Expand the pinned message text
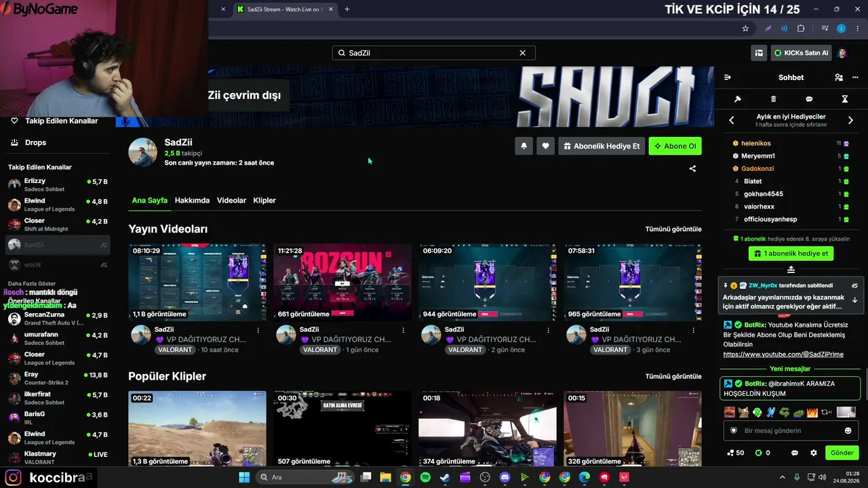Image resolution: width=868 pixels, height=488 pixels. 855,300
